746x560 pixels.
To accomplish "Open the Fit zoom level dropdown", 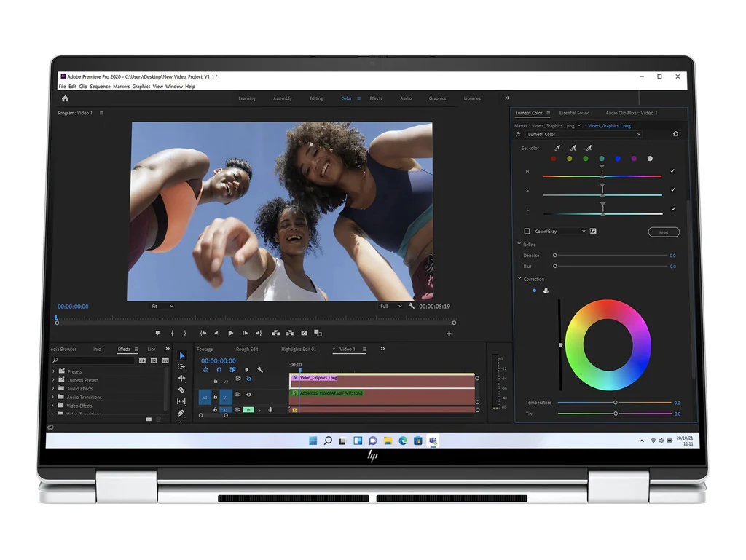I will click(162, 307).
